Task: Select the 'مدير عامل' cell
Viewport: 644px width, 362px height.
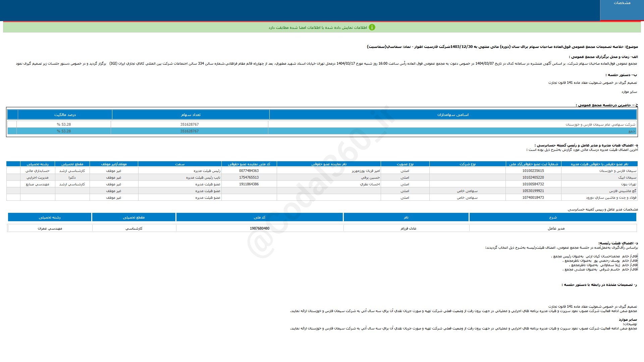Action: [x=556, y=228]
